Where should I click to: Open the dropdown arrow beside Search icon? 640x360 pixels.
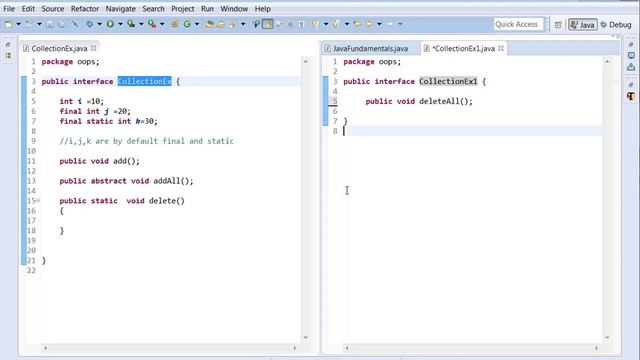[243, 24]
